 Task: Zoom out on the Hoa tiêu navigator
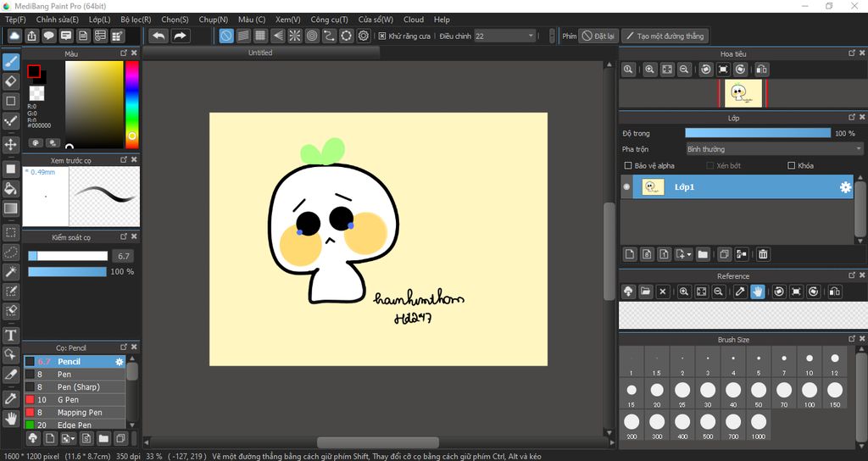[684, 69]
